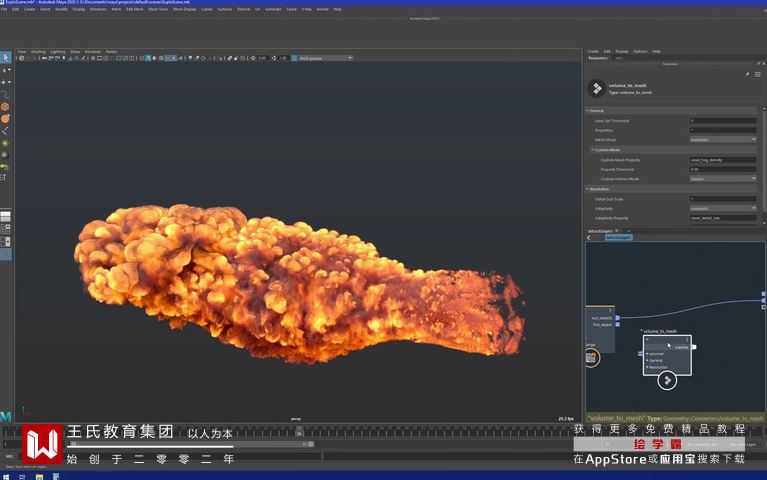Click the large volume_to_mesh icon in Parameters header
Screen dimensions: 767x480
click(x=597, y=88)
